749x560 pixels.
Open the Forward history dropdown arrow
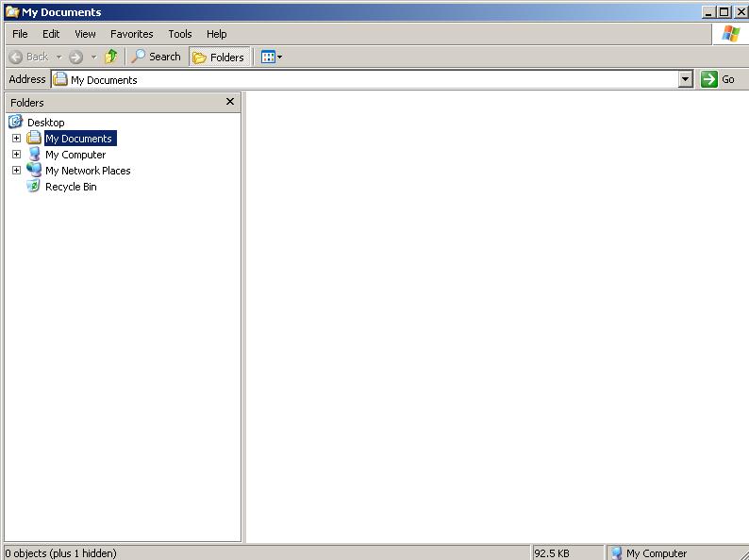(x=93, y=57)
